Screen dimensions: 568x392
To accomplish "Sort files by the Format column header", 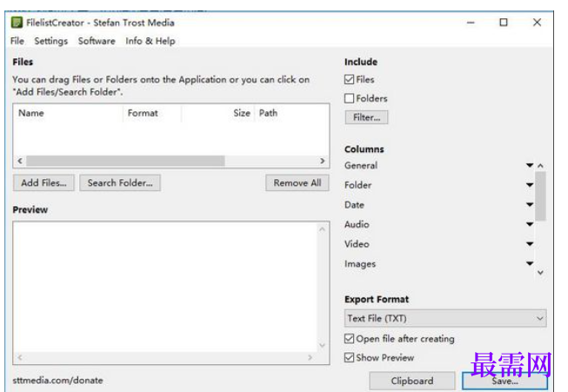I will point(152,113).
